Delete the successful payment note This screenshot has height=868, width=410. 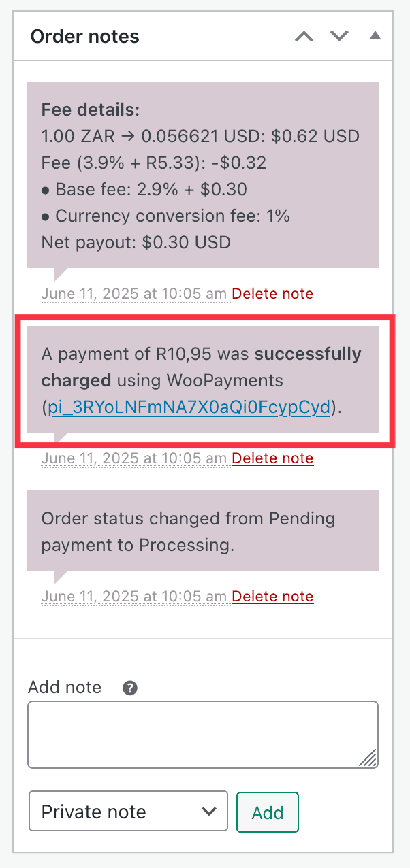pos(272,458)
